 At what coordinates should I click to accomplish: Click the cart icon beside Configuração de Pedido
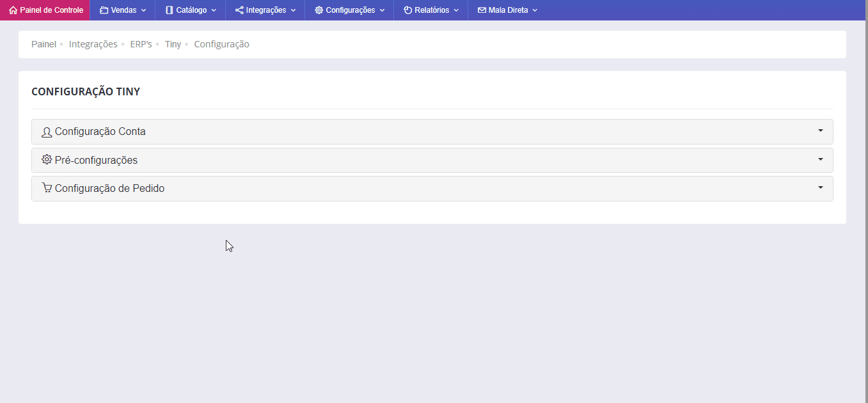(47, 188)
